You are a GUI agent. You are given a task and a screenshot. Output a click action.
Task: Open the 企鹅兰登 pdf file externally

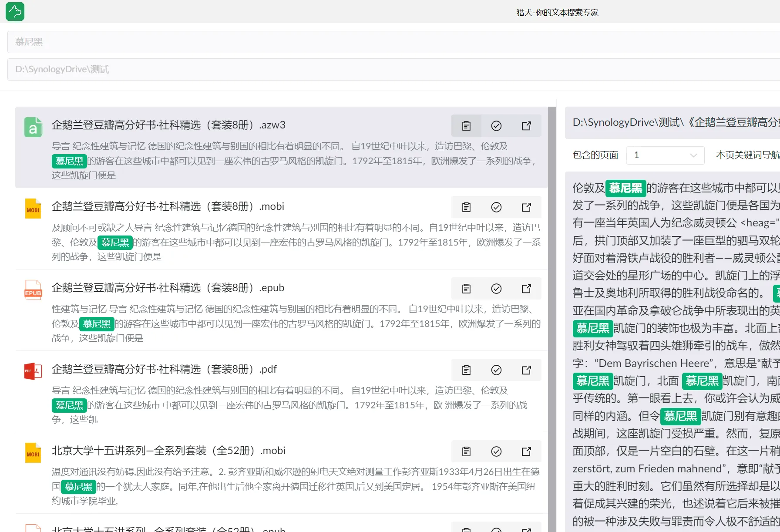pos(526,370)
